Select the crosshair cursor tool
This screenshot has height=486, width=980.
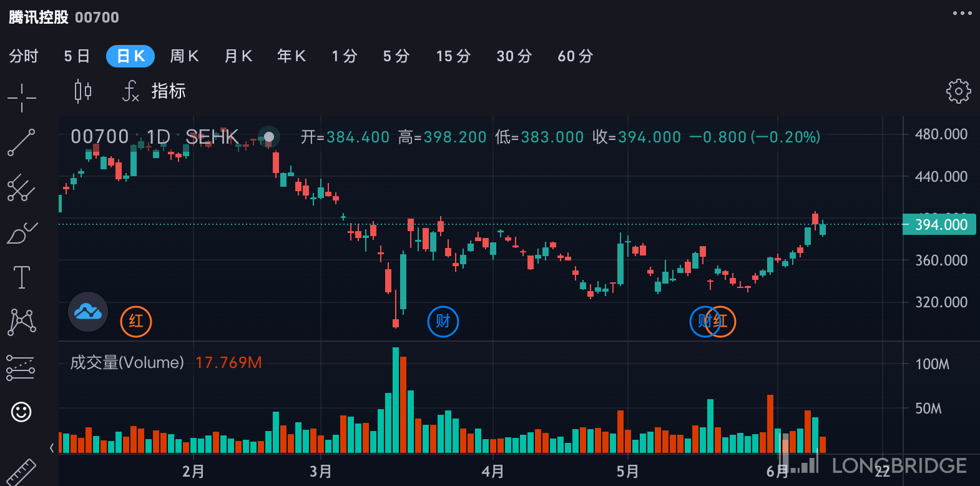(x=22, y=98)
